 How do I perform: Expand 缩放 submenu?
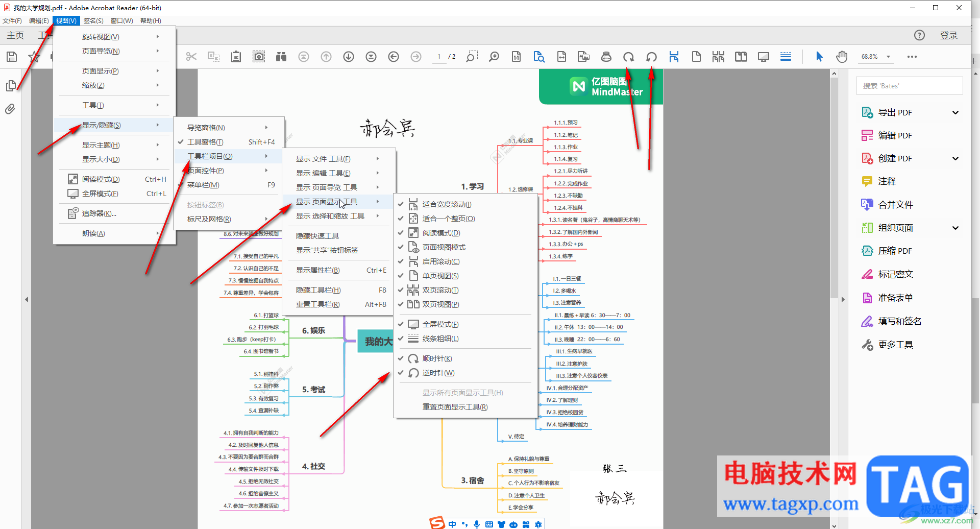115,85
